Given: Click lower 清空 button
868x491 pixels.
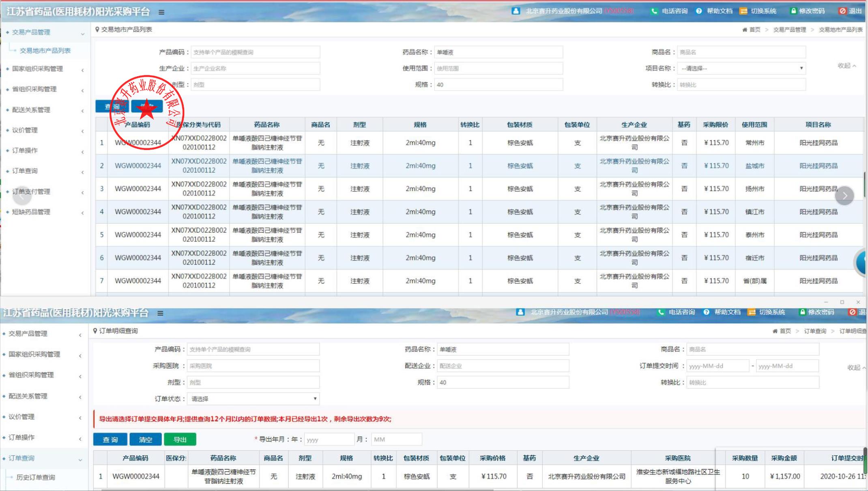Looking at the screenshot, I should pyautogui.click(x=145, y=440).
